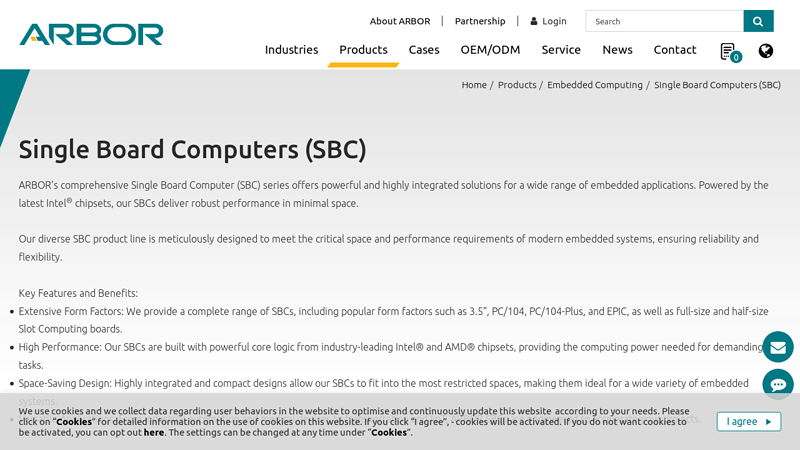The image size is (800, 450).
Task: Click the floating email envelope icon
Action: tap(778, 347)
